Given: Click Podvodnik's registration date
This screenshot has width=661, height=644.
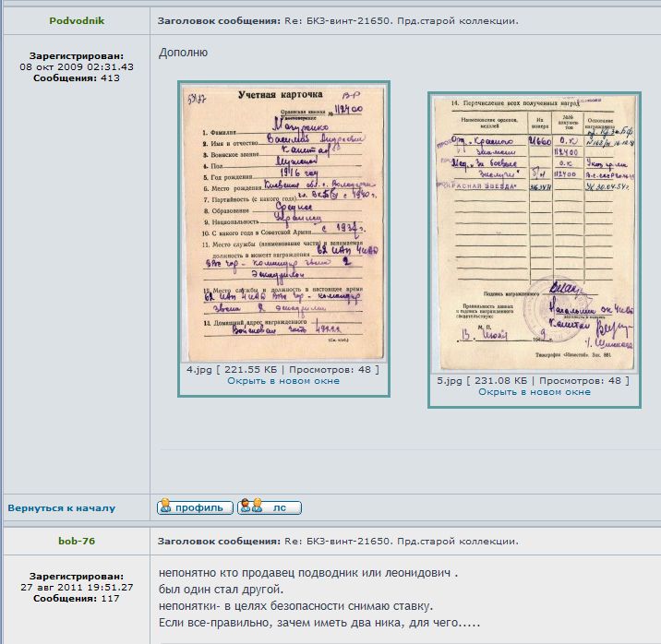Looking at the screenshot, I should pyautogui.click(x=77, y=66).
